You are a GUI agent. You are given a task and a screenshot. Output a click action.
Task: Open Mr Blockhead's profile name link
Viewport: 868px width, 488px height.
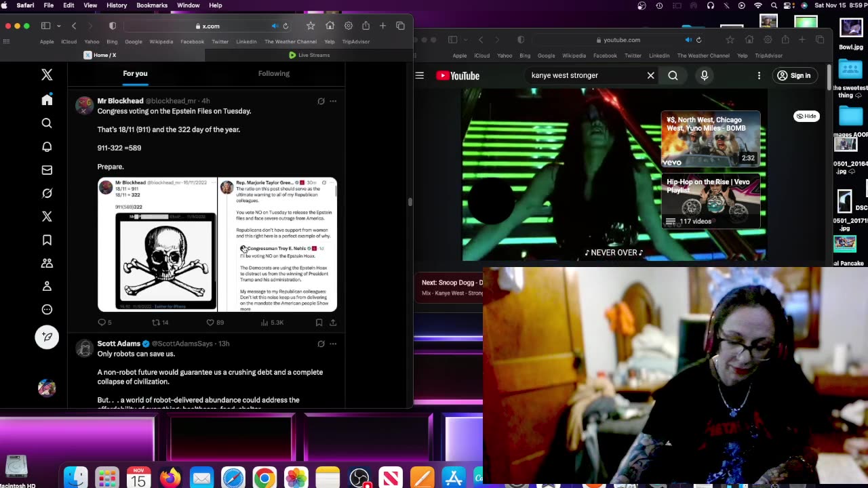(x=120, y=101)
